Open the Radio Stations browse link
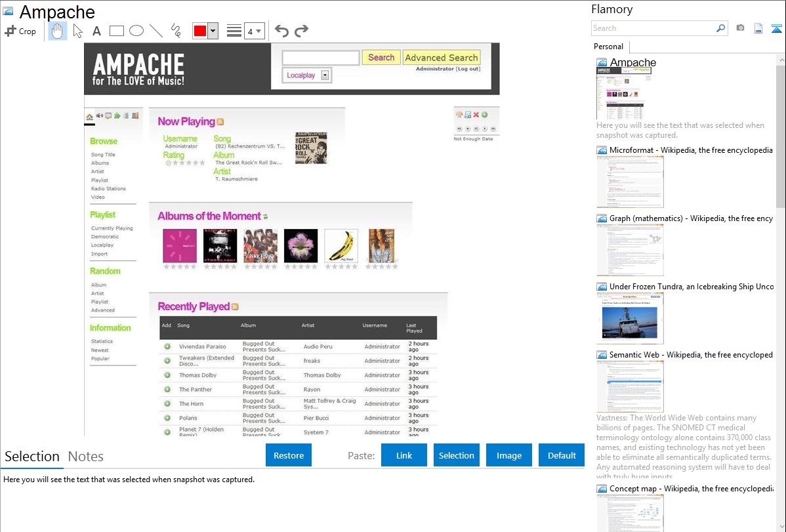 [x=108, y=188]
